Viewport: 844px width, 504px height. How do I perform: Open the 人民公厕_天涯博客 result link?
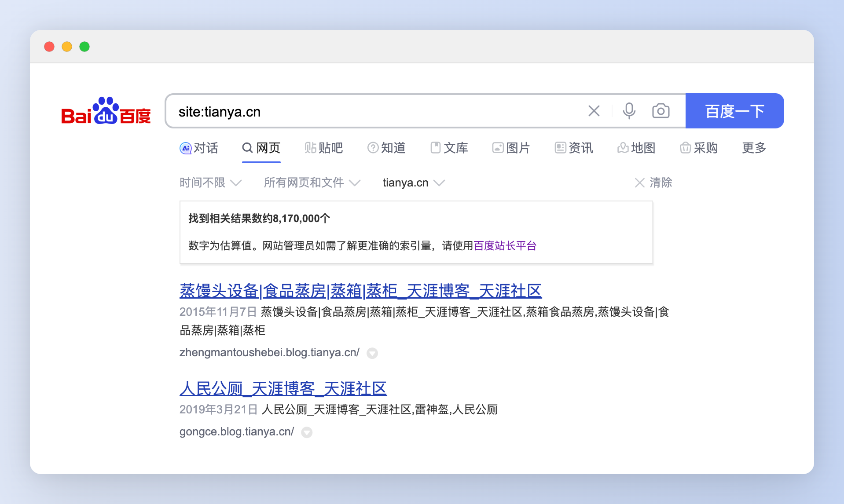283,389
